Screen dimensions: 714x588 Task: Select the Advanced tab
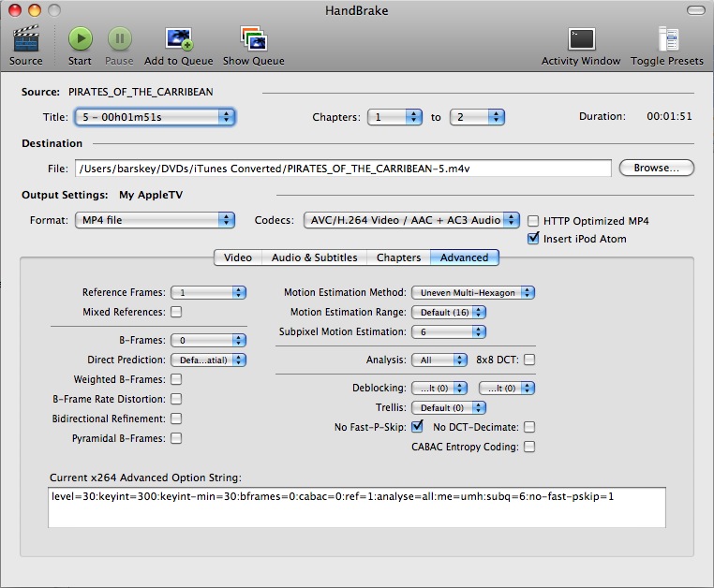coord(464,257)
